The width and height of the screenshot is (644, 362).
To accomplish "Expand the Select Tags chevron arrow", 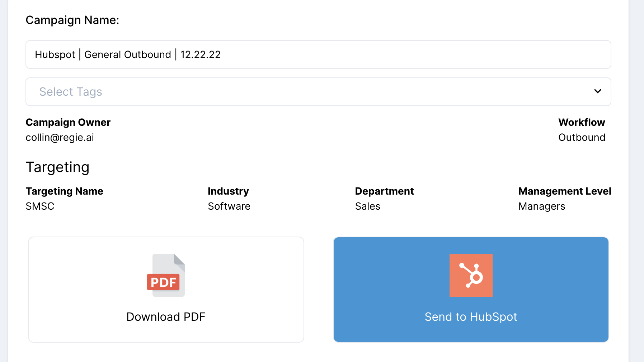I will click(597, 91).
